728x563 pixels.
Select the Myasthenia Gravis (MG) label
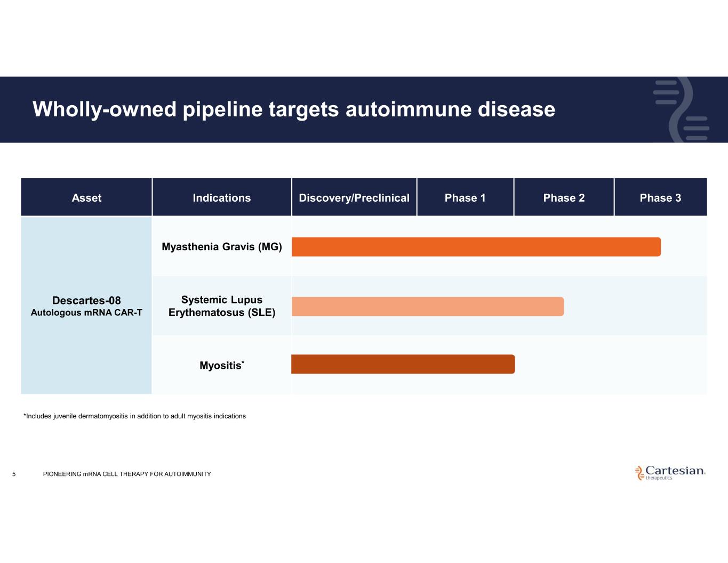pos(222,247)
